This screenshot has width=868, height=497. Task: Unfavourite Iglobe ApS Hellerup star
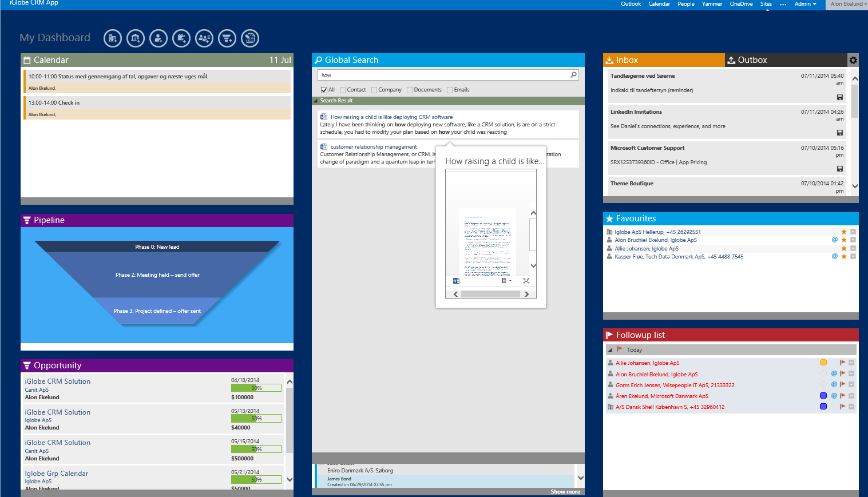coord(843,232)
